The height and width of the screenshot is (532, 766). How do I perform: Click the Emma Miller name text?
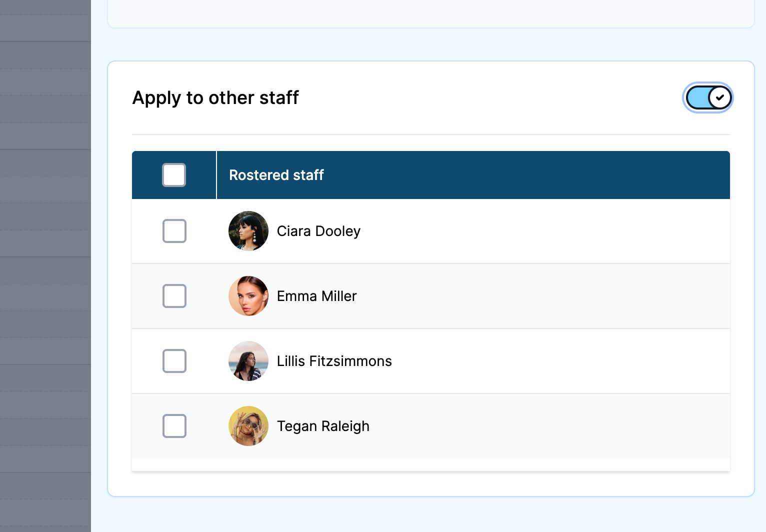pyautogui.click(x=316, y=296)
